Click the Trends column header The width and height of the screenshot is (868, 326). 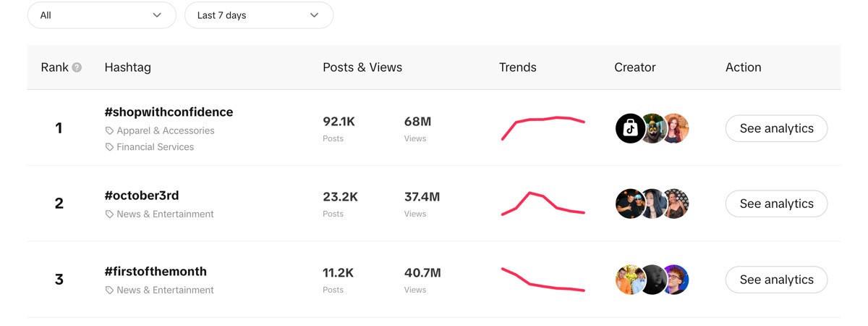(518, 67)
